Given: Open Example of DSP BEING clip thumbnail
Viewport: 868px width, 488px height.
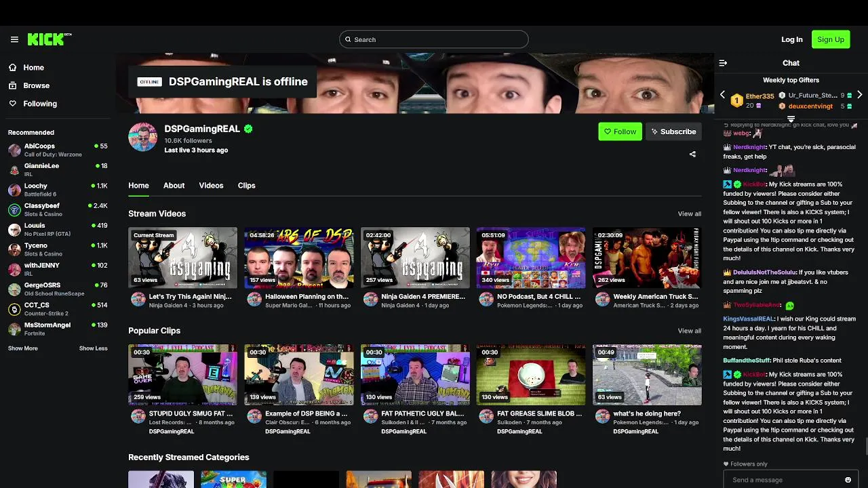Looking at the screenshot, I should coord(299,375).
